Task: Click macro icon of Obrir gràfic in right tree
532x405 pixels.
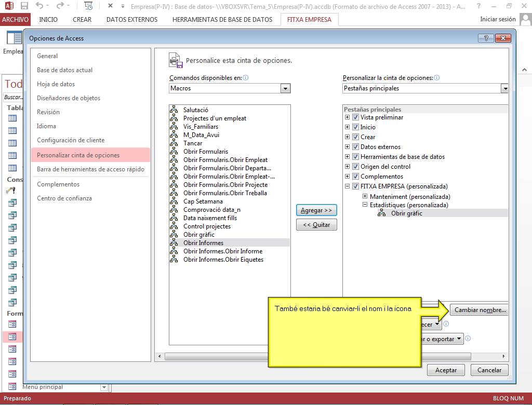Action: pos(382,213)
